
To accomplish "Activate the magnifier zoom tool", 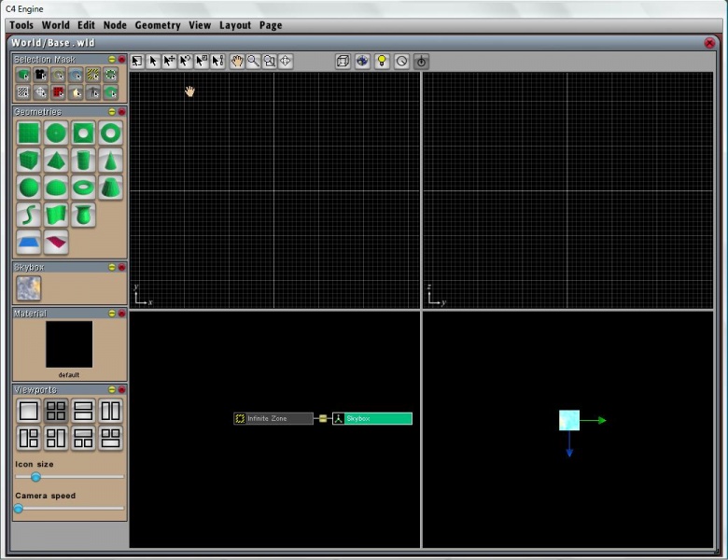I will click(x=253, y=62).
